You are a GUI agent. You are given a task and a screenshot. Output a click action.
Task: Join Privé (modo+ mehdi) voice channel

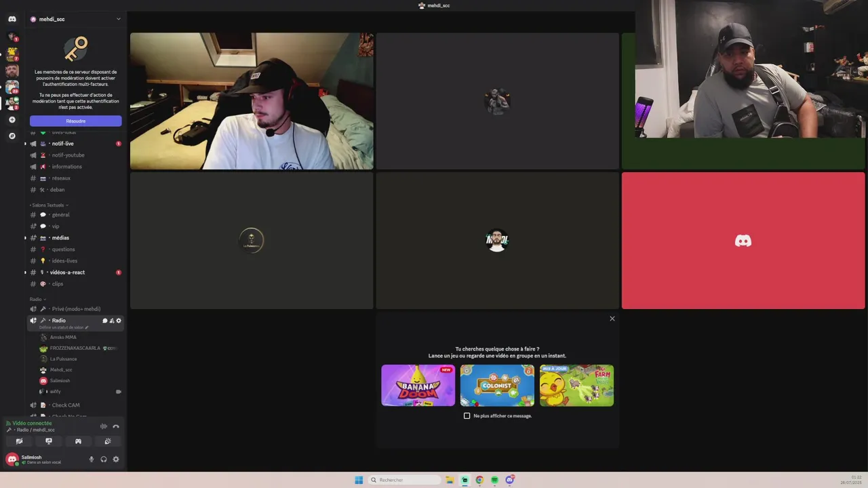(75, 309)
